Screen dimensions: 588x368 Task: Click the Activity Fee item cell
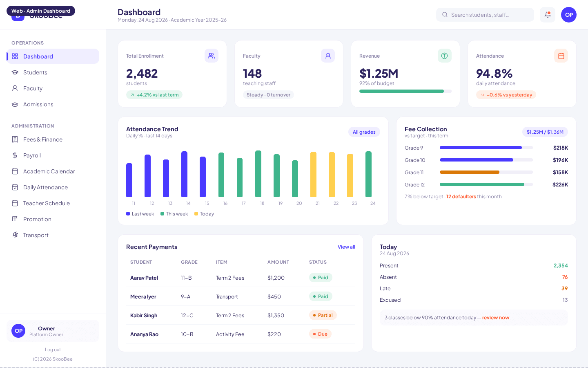point(230,334)
